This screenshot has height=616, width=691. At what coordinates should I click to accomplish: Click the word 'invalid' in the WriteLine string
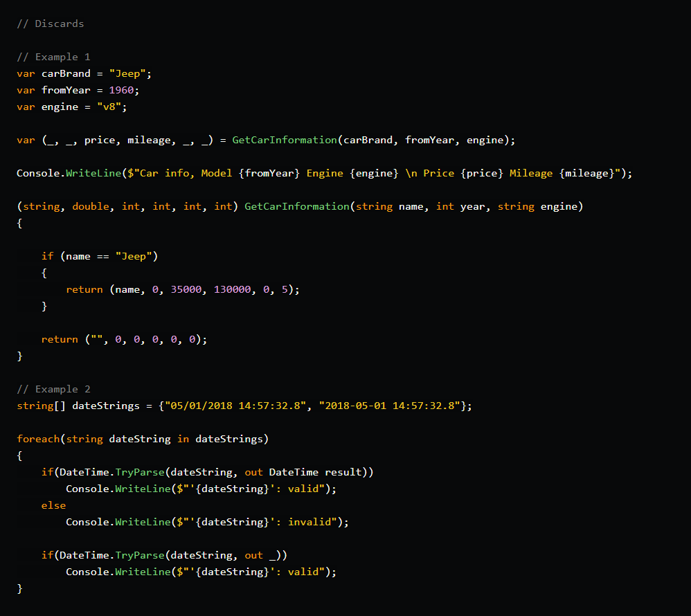[x=309, y=522]
